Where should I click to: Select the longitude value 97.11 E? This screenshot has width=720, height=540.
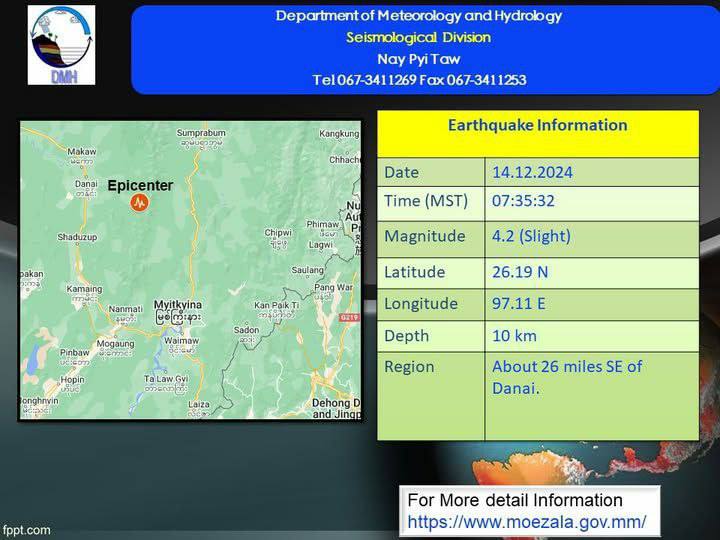[x=520, y=304]
